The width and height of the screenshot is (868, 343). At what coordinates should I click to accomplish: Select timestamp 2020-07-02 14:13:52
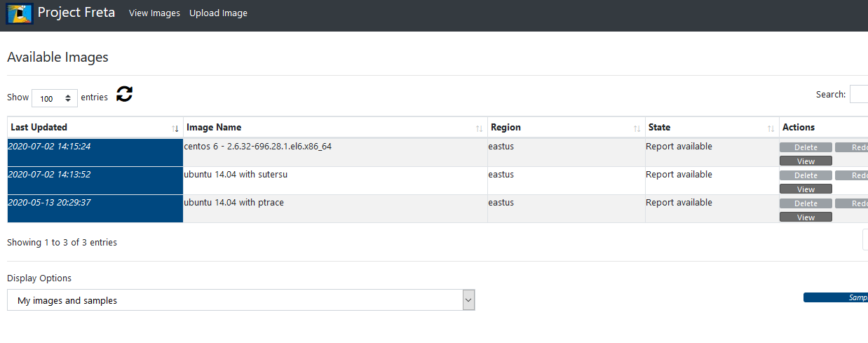coord(49,175)
